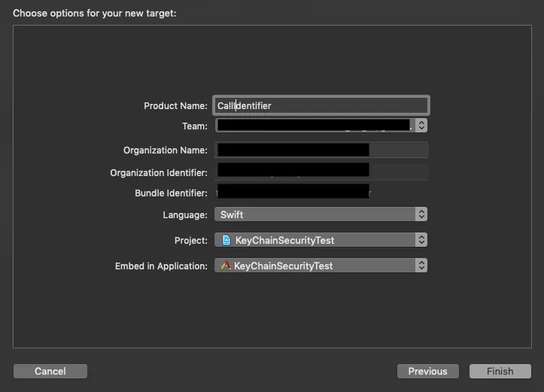544x392 pixels.
Task: Open the Team dropdown menu
Action: (315, 126)
